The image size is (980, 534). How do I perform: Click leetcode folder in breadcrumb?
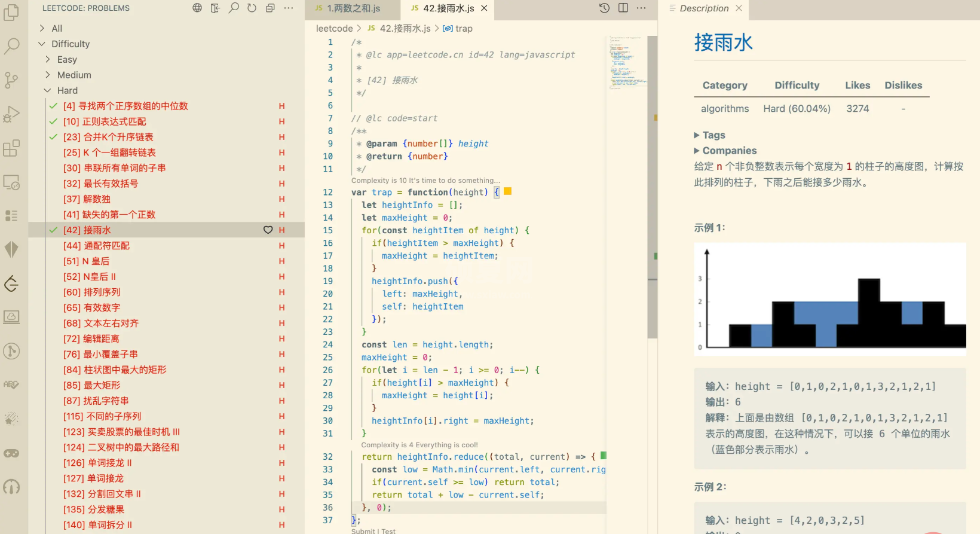(334, 28)
